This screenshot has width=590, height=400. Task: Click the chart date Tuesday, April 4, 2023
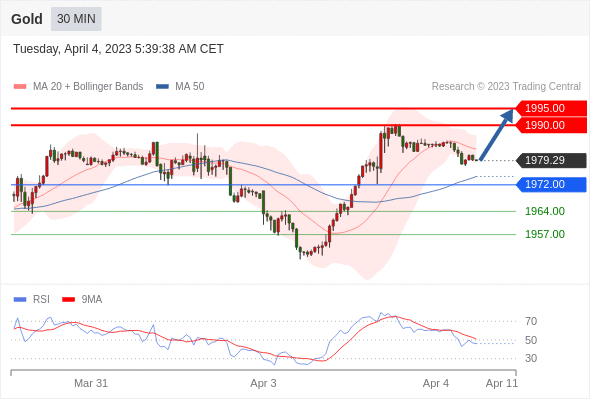[118, 49]
